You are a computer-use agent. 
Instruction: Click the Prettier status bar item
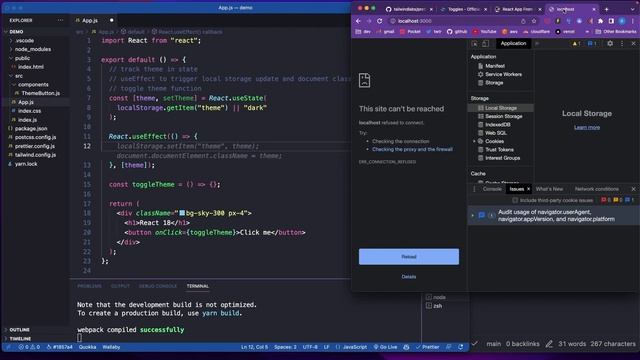coord(427,347)
